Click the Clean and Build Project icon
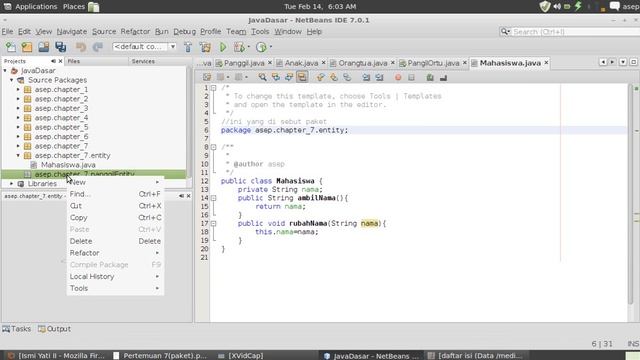This screenshot has height=360, width=640. 205,47
